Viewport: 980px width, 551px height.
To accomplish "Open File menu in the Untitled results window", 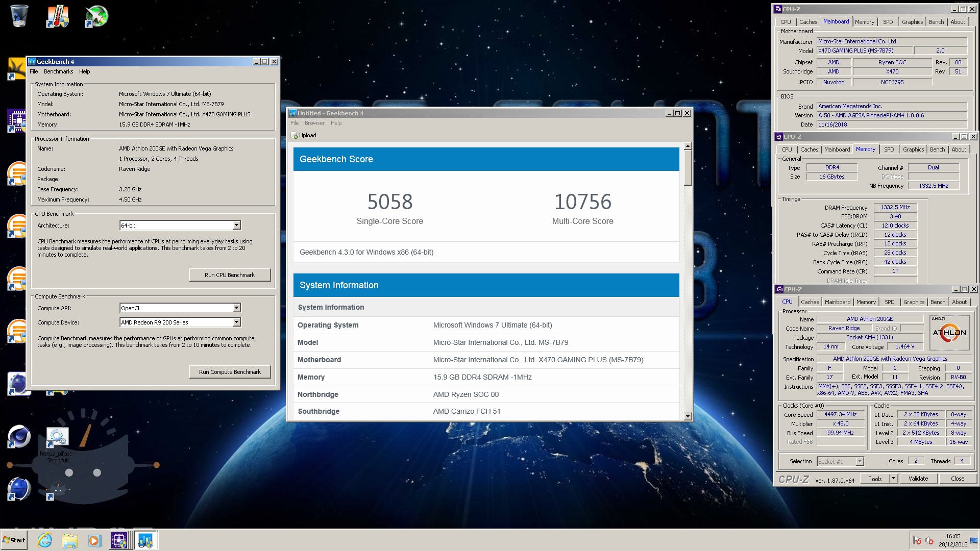I will coord(295,123).
